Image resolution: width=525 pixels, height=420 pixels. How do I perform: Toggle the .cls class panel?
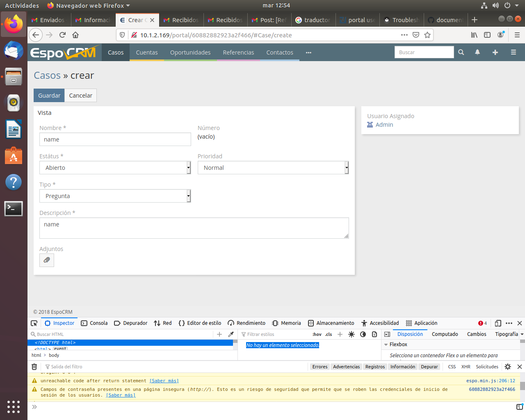coord(329,334)
